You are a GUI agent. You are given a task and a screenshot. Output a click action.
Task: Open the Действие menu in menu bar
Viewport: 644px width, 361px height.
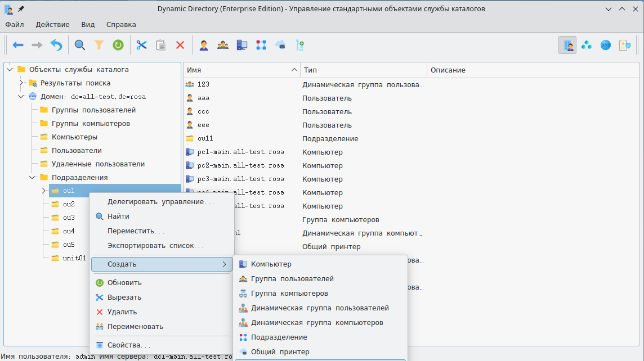52,25
